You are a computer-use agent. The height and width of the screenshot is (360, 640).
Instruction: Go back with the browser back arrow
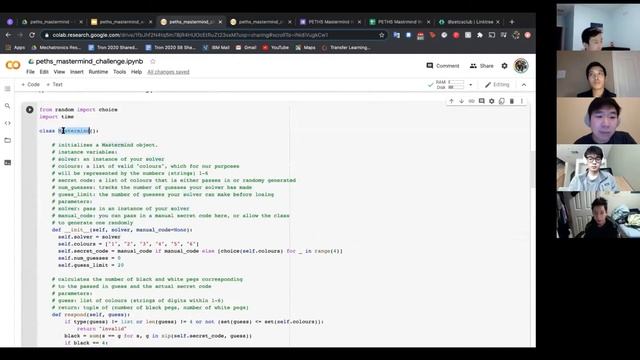tap(8, 35)
